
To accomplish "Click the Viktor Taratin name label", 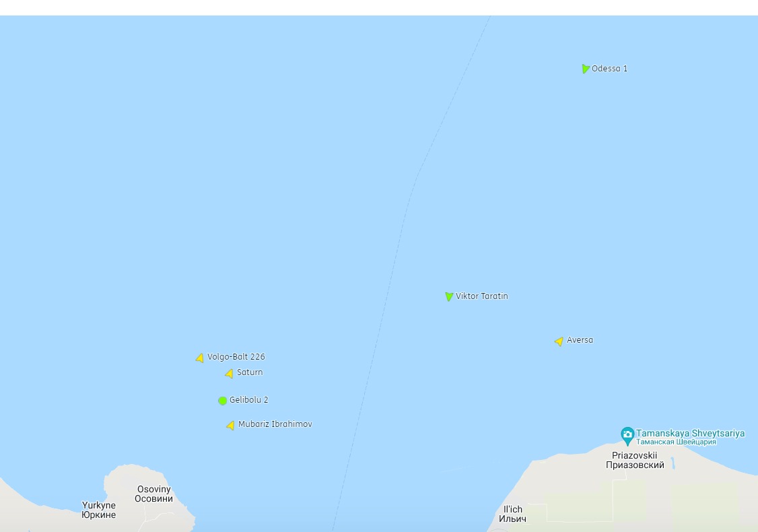I will point(482,296).
